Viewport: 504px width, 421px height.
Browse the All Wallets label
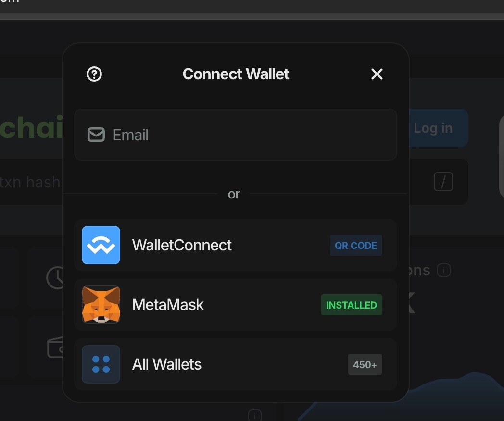166,364
